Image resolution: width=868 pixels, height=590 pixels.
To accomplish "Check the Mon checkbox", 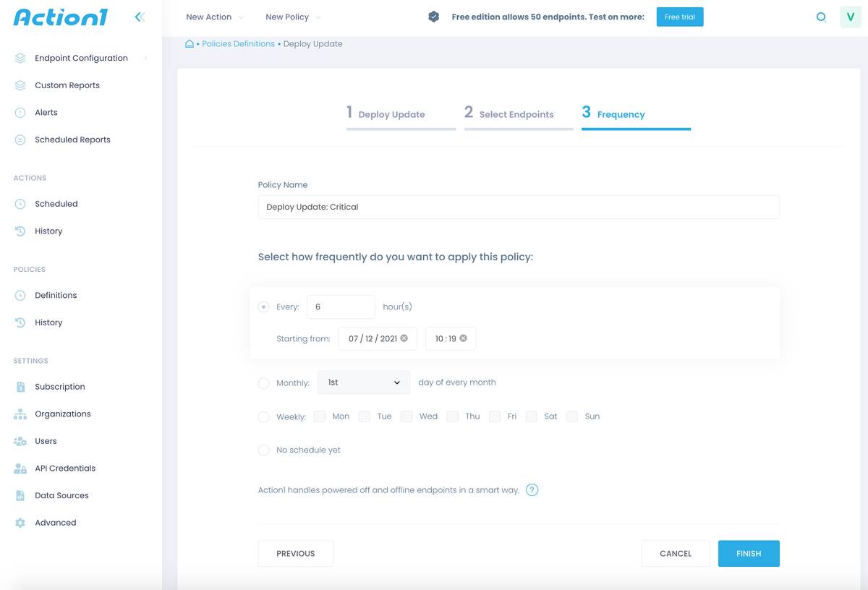I will (320, 416).
